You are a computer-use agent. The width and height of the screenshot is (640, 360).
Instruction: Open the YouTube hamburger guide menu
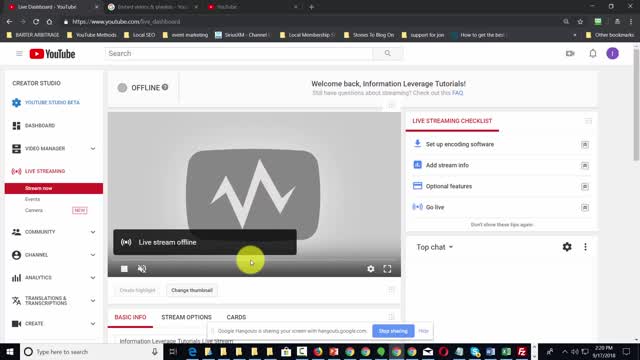pyautogui.click(x=19, y=53)
